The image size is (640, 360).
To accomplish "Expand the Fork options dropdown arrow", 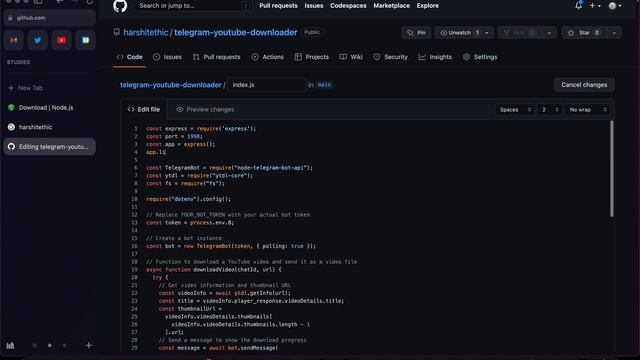I will pyautogui.click(x=549, y=33).
